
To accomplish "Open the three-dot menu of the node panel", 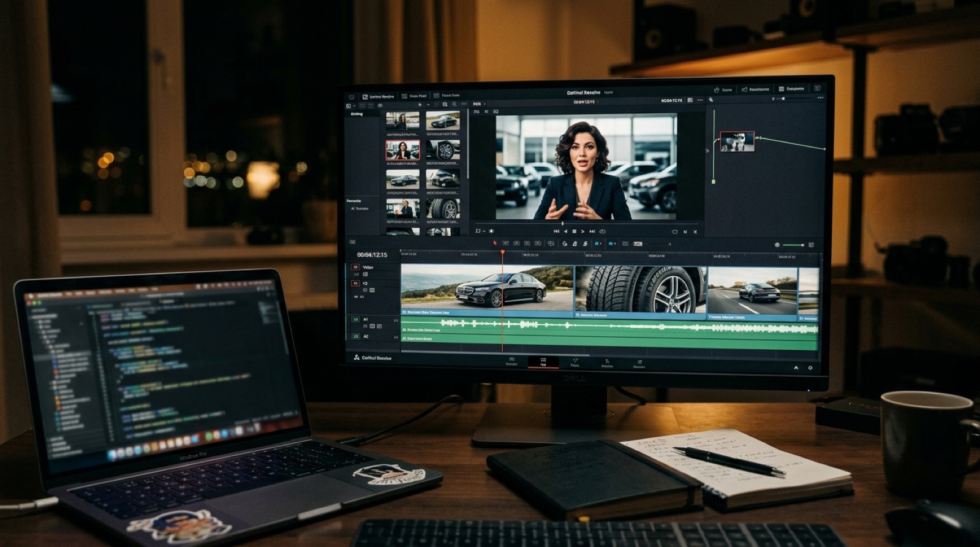I will [820, 97].
